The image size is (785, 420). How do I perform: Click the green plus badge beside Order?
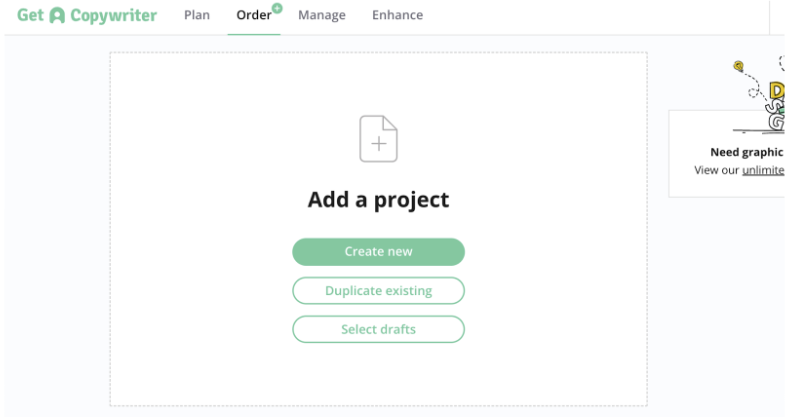277,8
